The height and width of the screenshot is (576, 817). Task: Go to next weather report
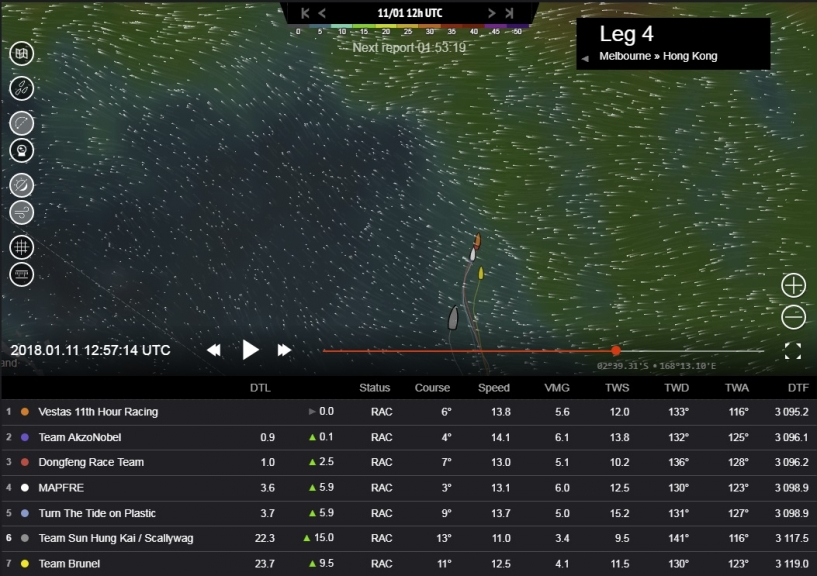coord(491,14)
